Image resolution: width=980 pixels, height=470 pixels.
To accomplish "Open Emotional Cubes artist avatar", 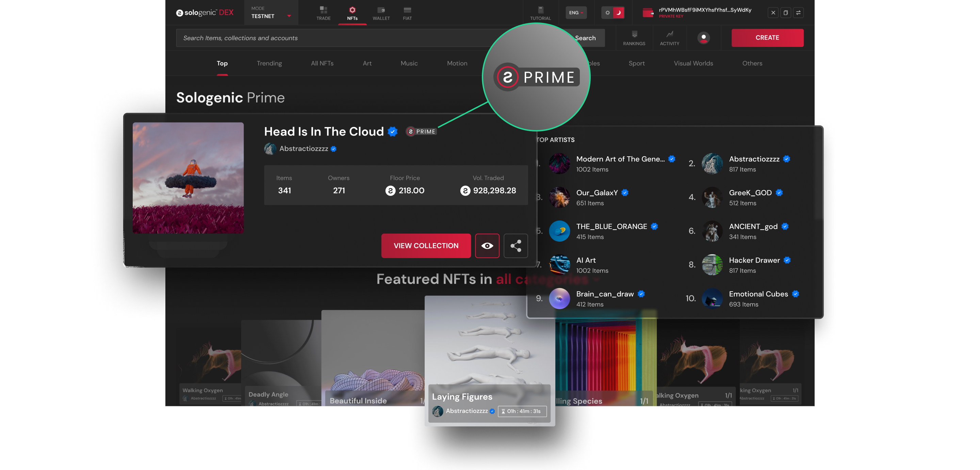I will point(712,298).
